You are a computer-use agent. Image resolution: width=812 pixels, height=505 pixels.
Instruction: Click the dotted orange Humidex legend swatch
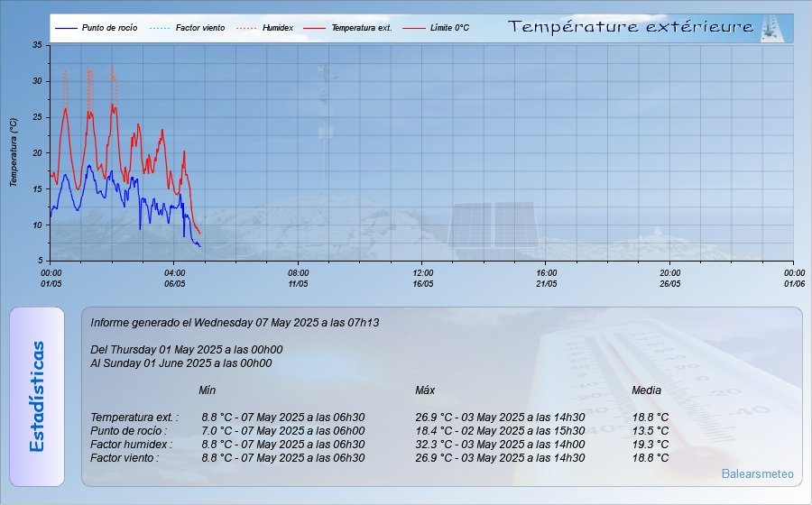(x=246, y=28)
